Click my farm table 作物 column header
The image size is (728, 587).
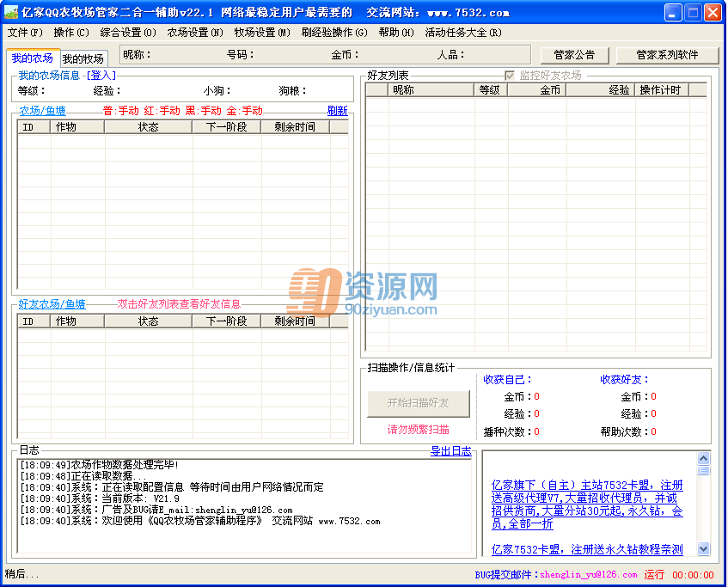click(77, 127)
